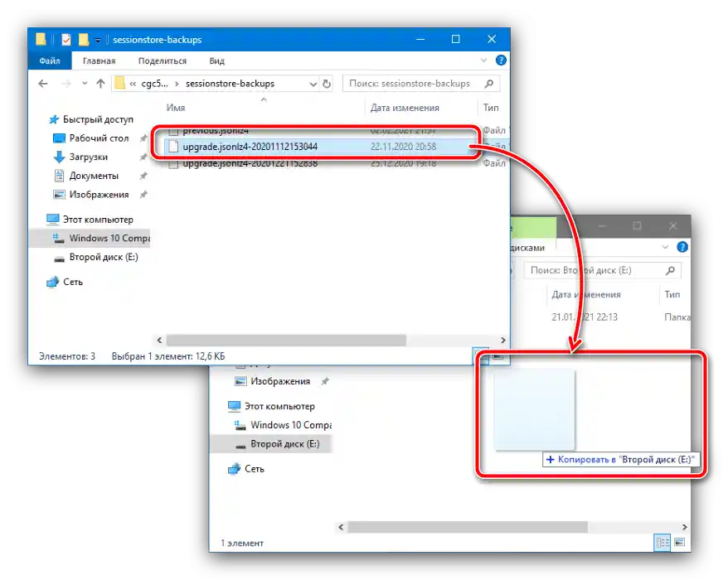Expand the ribbon chevron in sessionstore-backups window
The width and height of the screenshot is (728, 580).
click(483, 60)
